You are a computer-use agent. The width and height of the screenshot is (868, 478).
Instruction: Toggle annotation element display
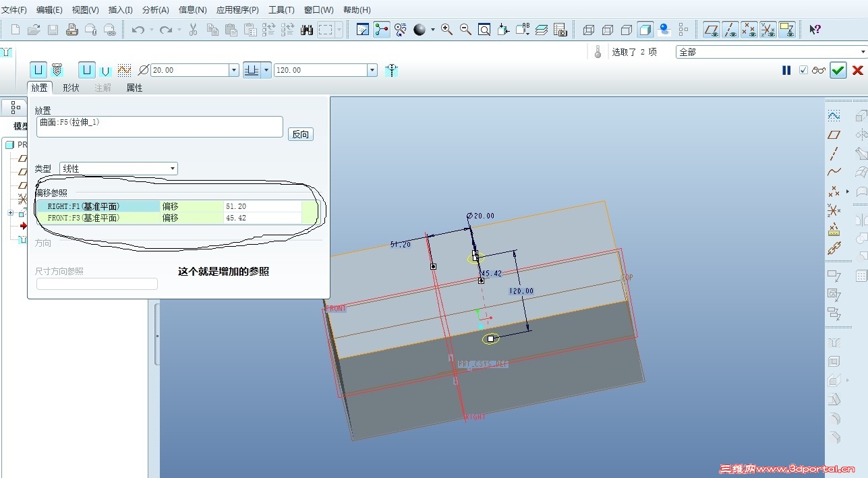[786, 30]
